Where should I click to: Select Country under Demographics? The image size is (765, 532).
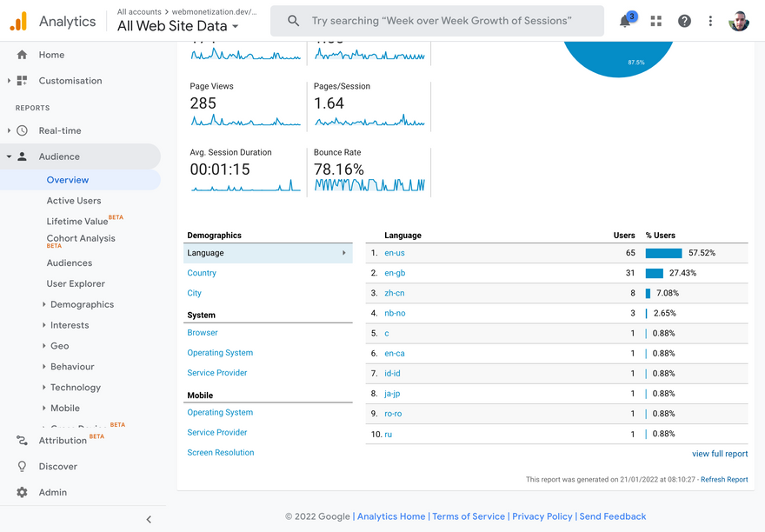coord(202,273)
